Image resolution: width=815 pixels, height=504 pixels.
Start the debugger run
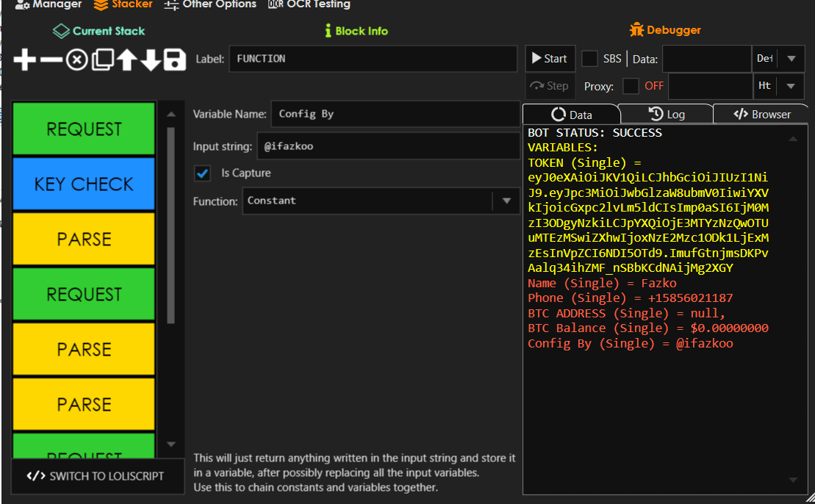[x=550, y=58]
